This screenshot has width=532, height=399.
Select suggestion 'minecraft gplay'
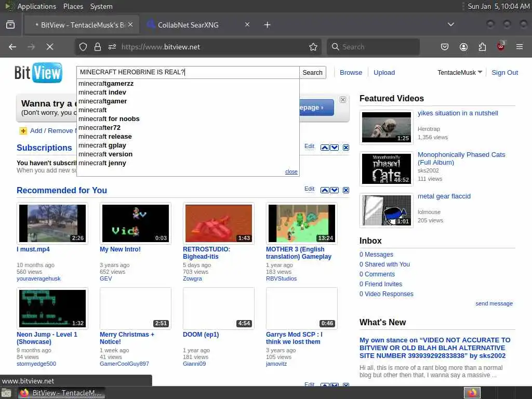pos(102,145)
